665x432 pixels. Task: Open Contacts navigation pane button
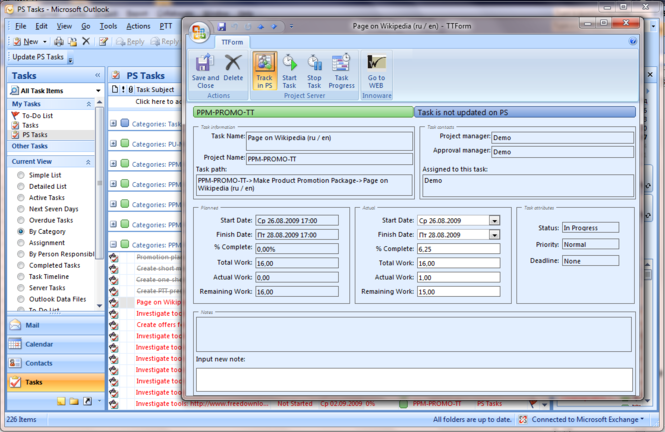coord(56,363)
